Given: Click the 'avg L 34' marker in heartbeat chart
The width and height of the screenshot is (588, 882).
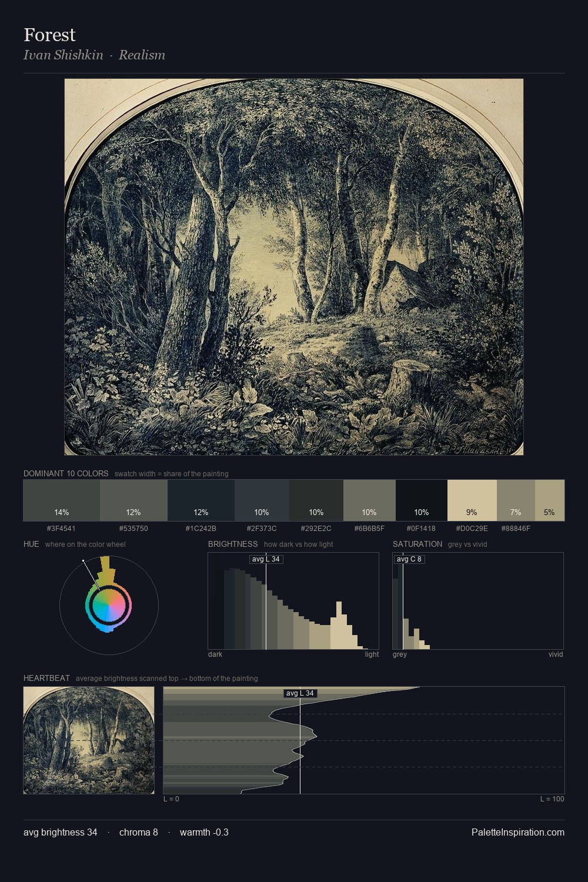Looking at the screenshot, I should 300,693.
